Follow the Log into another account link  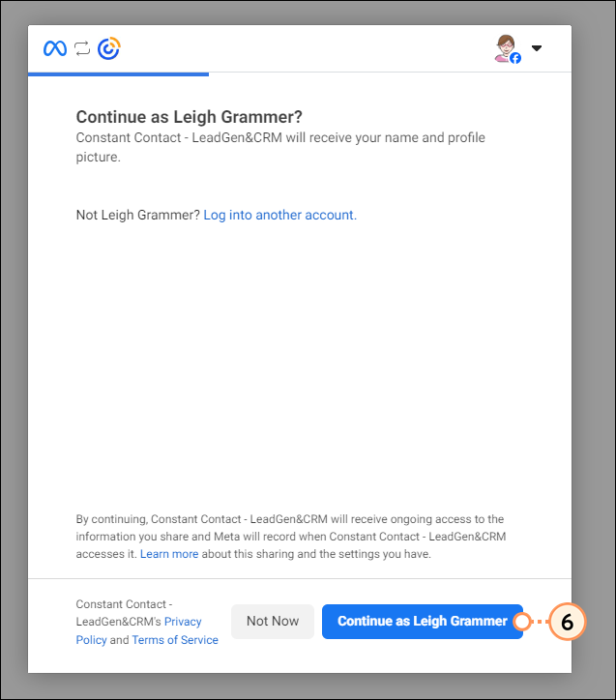click(x=279, y=216)
